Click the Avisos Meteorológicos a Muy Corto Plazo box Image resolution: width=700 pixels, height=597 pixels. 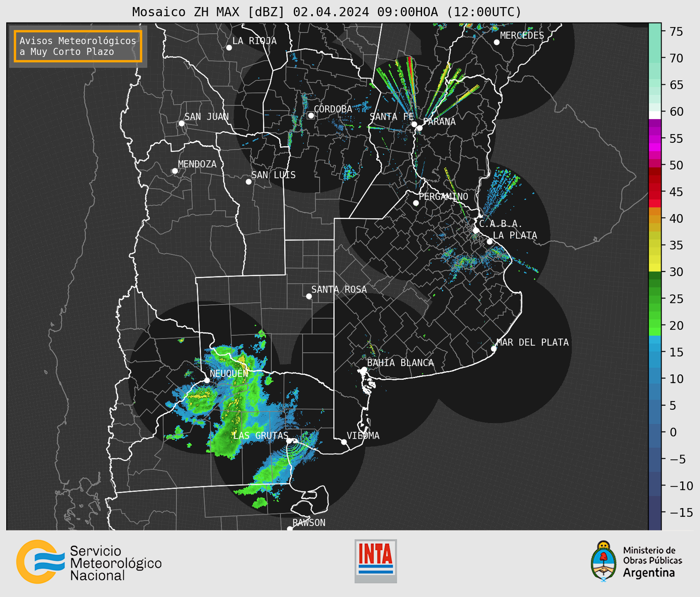(x=78, y=46)
